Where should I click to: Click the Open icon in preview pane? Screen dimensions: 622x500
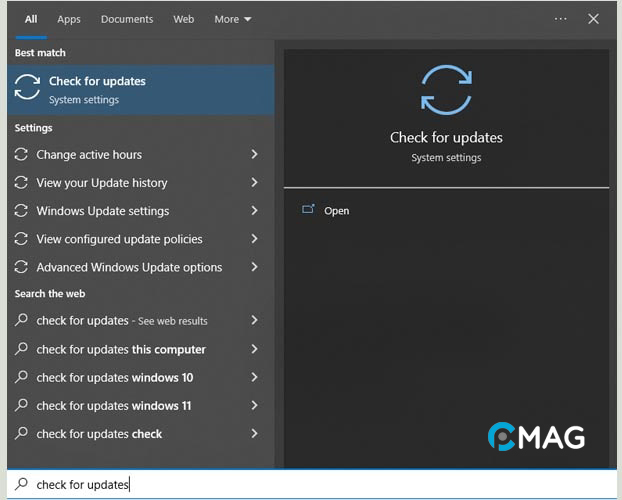coord(308,210)
